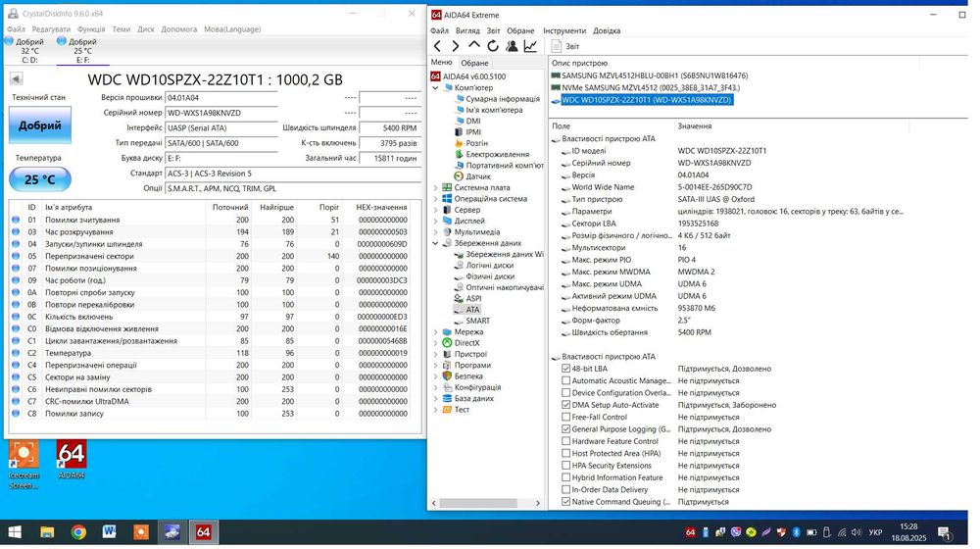
Task: Expand the Сервер tree node
Action: (436, 210)
